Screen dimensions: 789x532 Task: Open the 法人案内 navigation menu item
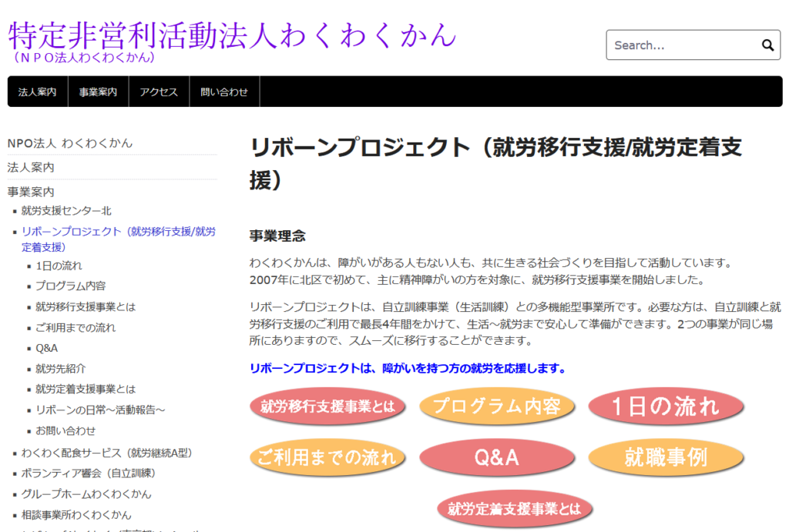click(38, 92)
